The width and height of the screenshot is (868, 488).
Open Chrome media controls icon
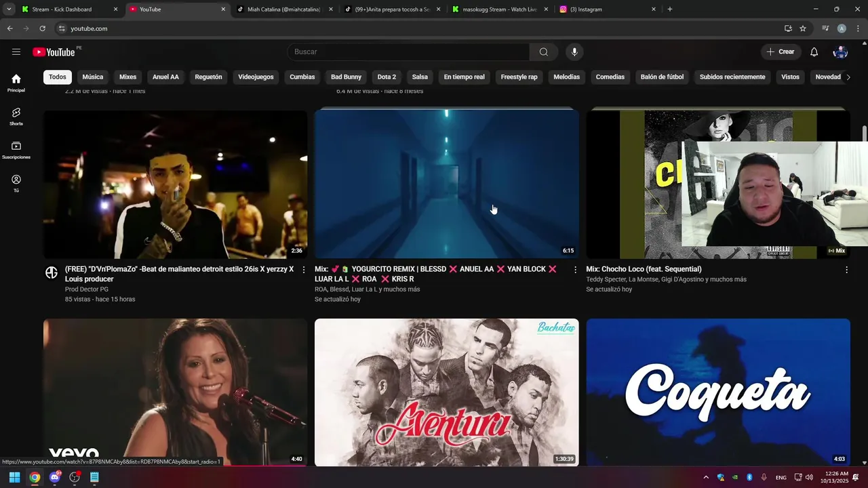[825, 28]
